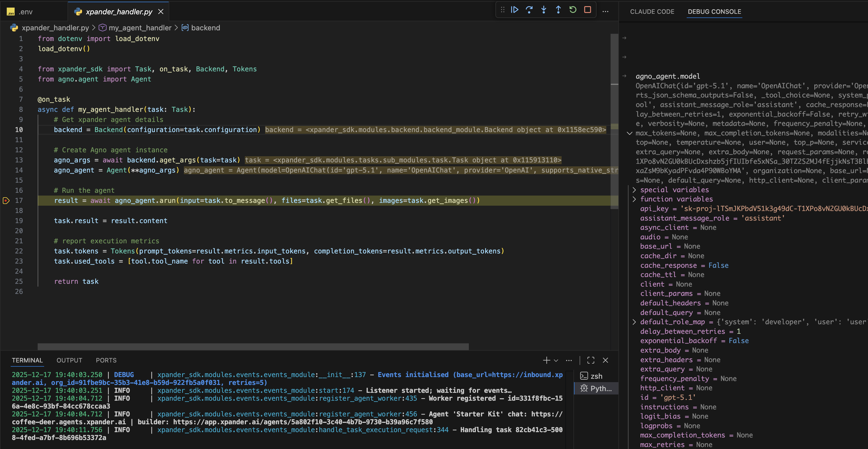The height and width of the screenshot is (449, 868).
Task: Click Continue in the debug toolbar
Action: (x=515, y=10)
